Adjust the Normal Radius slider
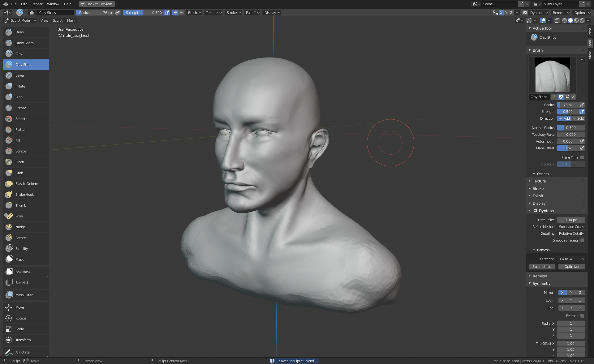Screen dimensions: 594x364 [571, 128]
